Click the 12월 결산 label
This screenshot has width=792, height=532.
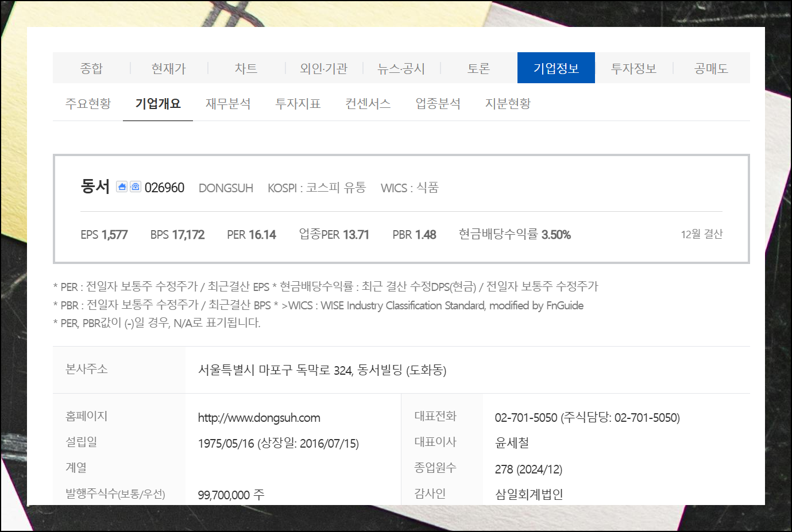tap(702, 234)
